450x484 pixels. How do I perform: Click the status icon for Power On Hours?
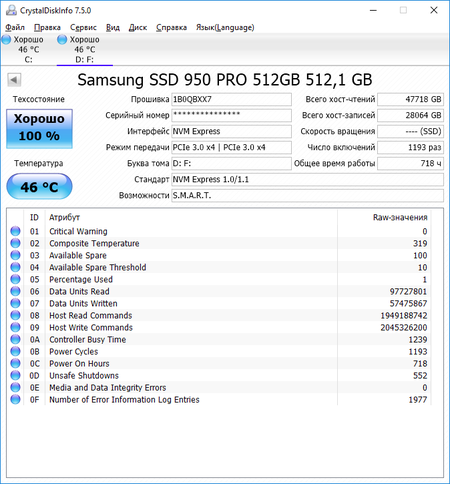coord(15,363)
